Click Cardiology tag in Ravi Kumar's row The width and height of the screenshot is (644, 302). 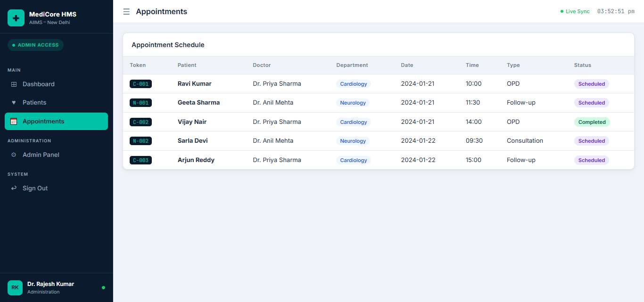[354, 84]
